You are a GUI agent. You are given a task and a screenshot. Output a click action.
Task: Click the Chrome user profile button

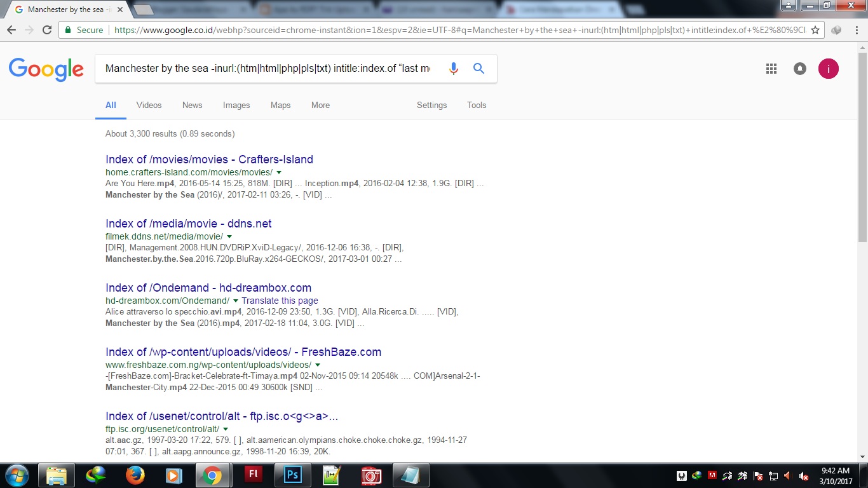coord(789,6)
